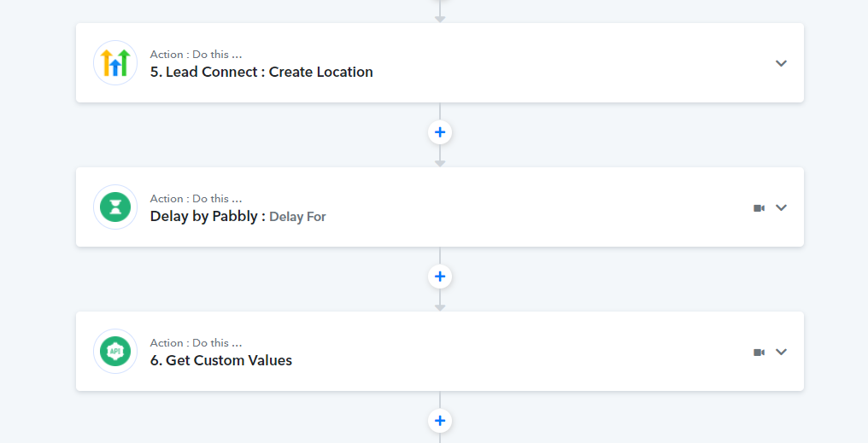Click the 'Lead Connect' app name in step 5

pos(212,72)
